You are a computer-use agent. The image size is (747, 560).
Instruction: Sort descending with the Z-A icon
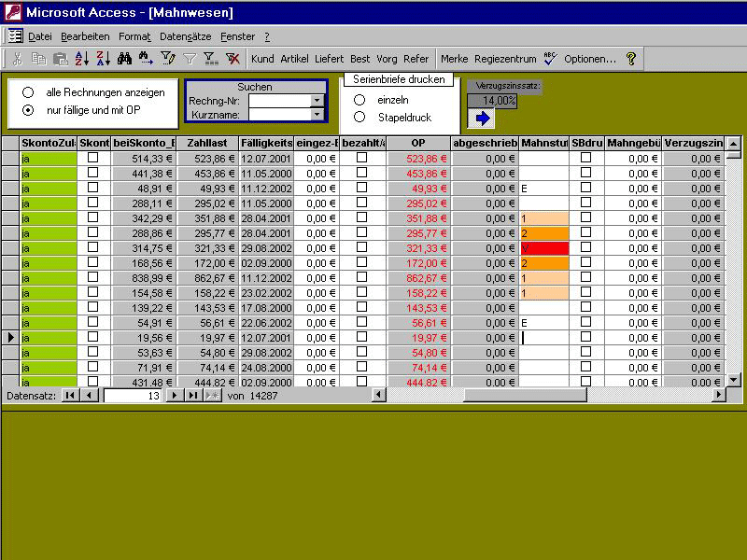tap(103, 59)
